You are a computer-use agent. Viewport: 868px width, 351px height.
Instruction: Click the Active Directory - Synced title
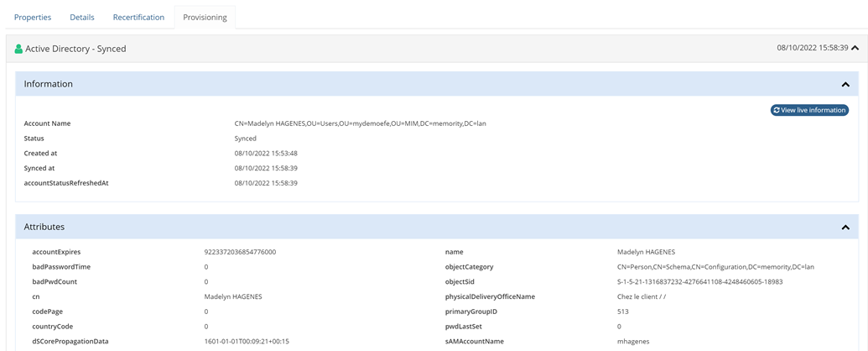tap(75, 49)
